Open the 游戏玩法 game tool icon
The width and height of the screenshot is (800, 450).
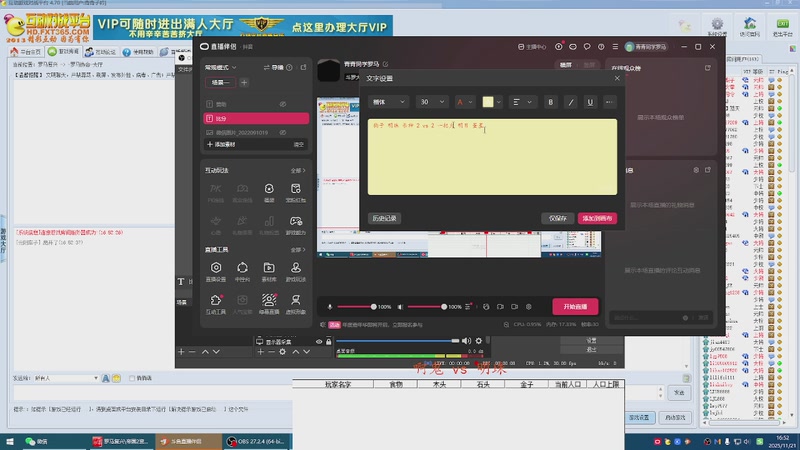[295, 272]
